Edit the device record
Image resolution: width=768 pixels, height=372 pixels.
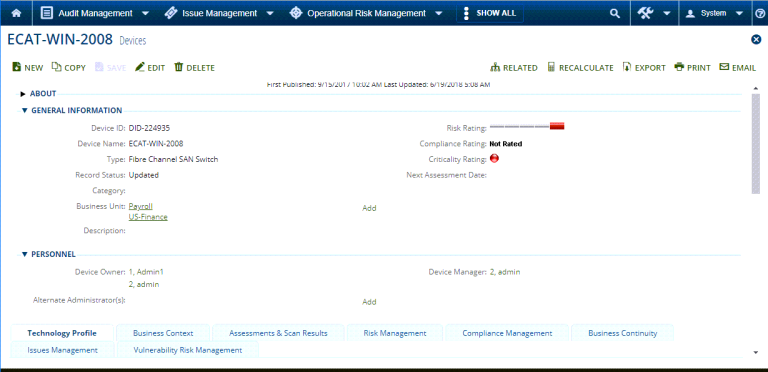(x=150, y=68)
